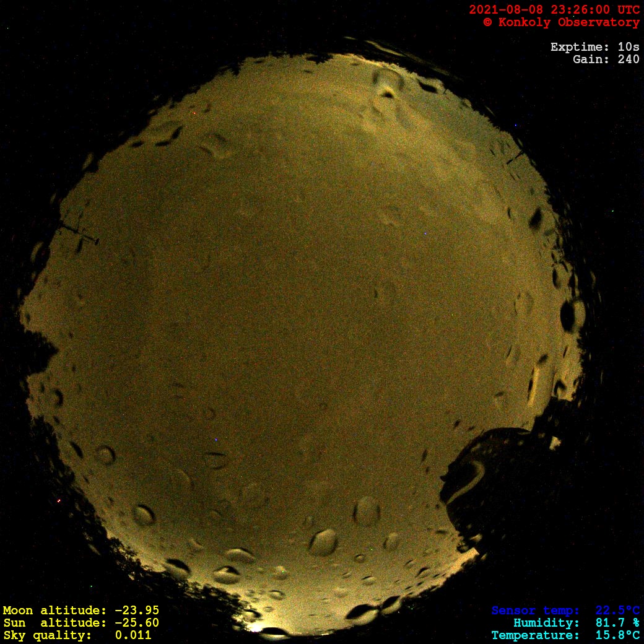Click the Humidity label
Screen dimensions: 644x644
(x=546, y=623)
